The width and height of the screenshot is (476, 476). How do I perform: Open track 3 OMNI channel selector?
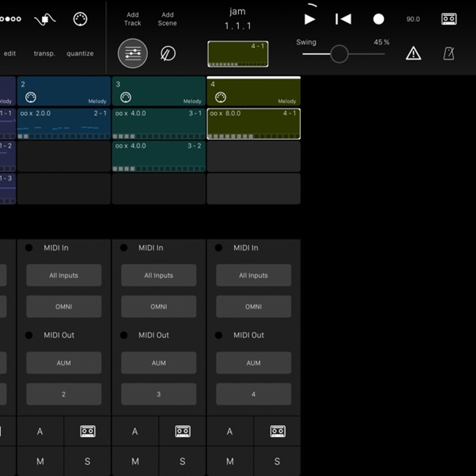[159, 307]
